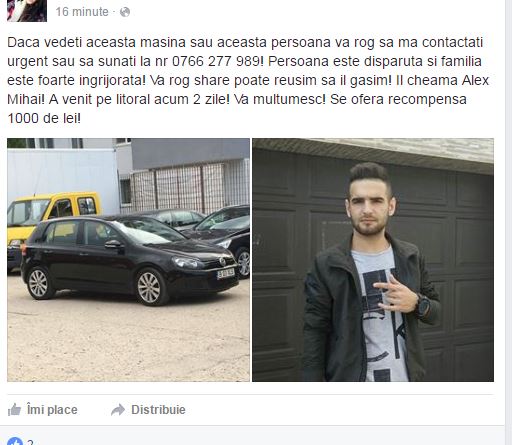Image resolution: width=512 pixels, height=445 pixels.
Task: Click the text 1000 de lei
Action: [x=43, y=118]
